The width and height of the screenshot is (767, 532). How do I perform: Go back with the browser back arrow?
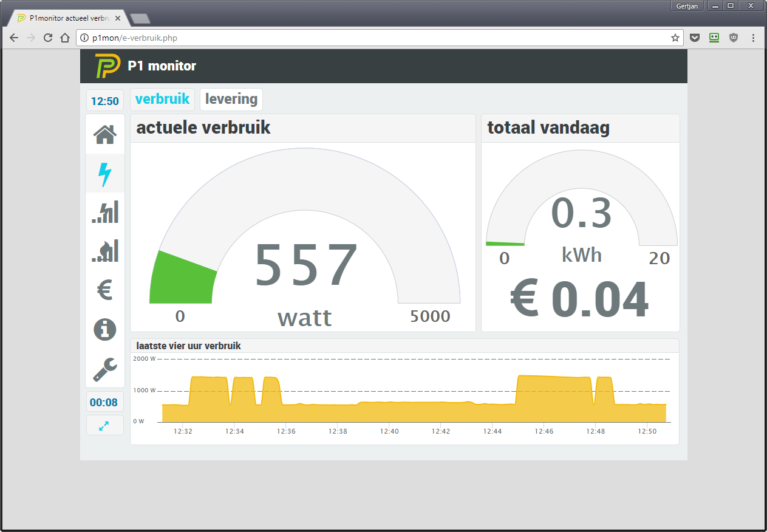click(14, 38)
